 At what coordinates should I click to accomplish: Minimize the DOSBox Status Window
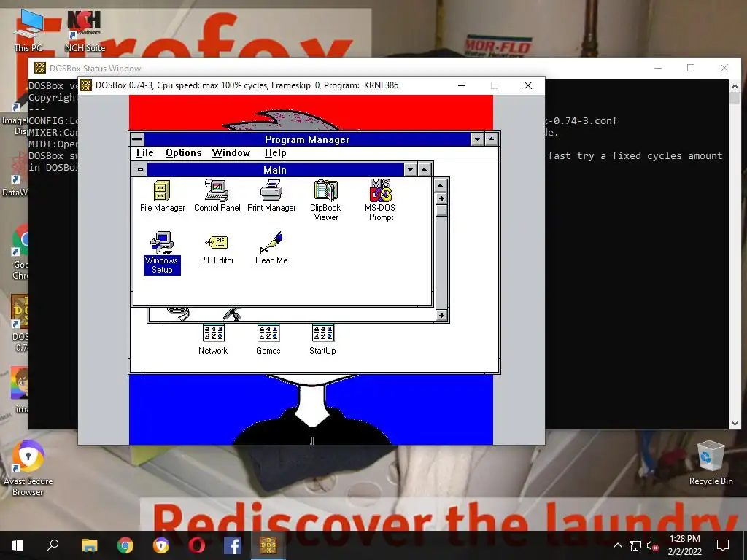[x=658, y=68]
